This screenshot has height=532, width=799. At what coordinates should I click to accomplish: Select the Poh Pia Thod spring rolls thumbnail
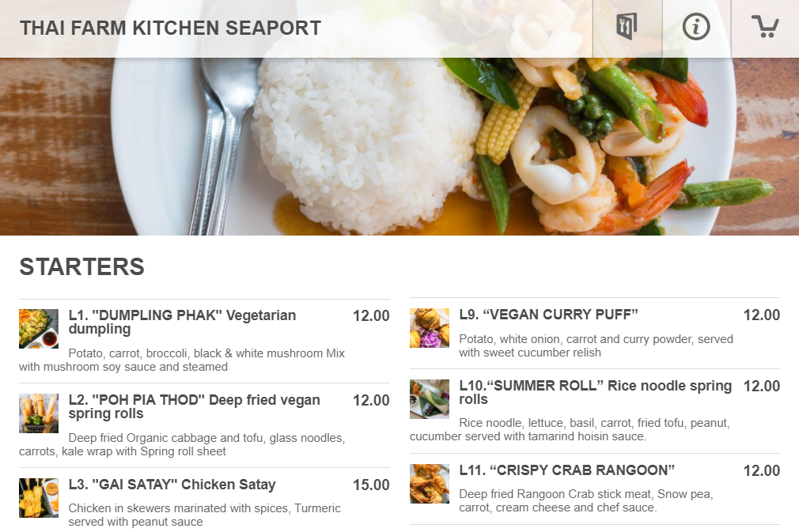[39, 413]
